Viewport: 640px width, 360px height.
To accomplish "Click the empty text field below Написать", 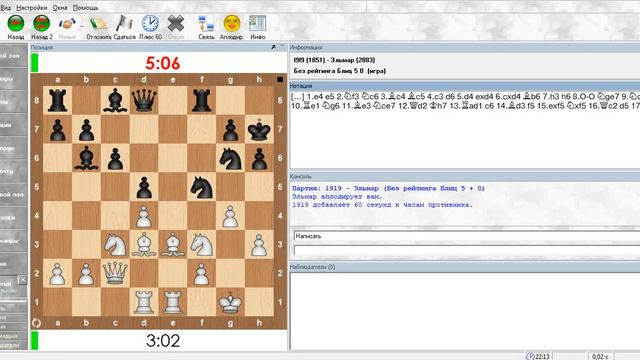I will 467,250.
